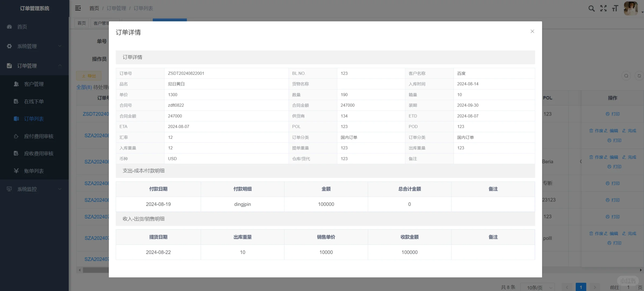Open 在线下单 menu item
This screenshot has width=644, height=291.
click(34, 102)
